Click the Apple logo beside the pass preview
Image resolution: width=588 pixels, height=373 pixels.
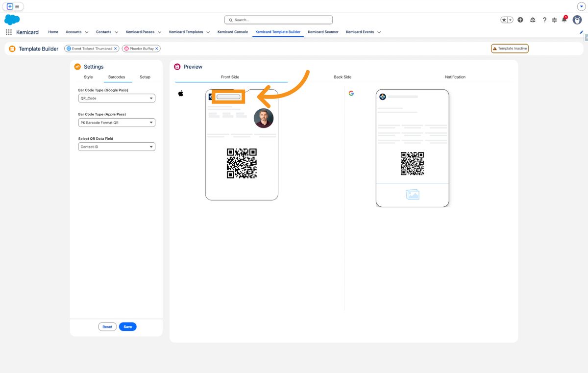181,93
